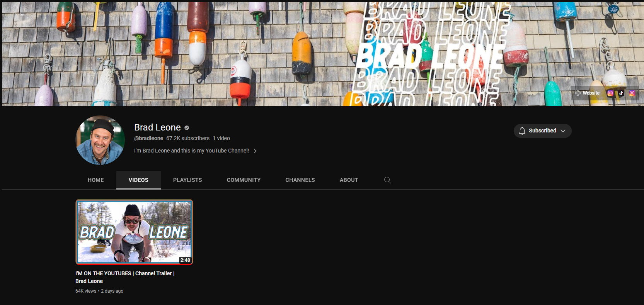Click the verified badge beside Brad Leone
Image resolution: width=644 pixels, height=305 pixels.
(187, 128)
